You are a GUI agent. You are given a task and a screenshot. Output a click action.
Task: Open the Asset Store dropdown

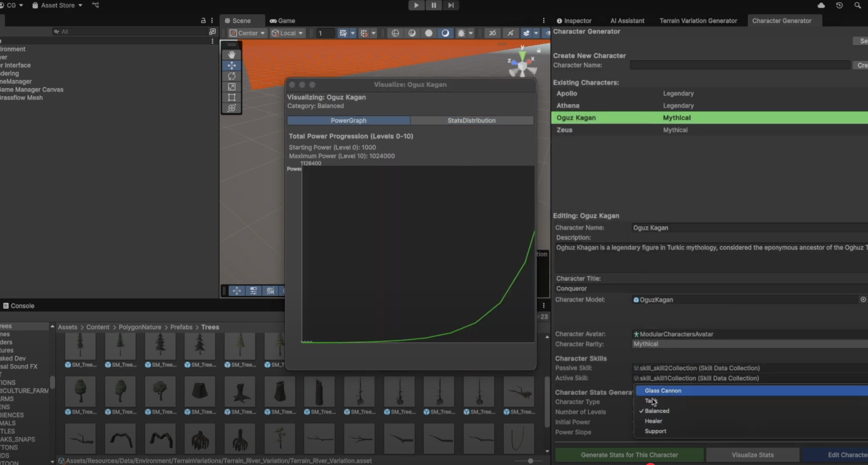coord(57,5)
